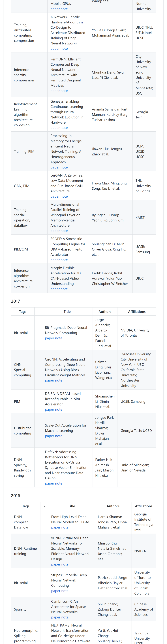Open the note link for SCOPE
167x644 pixels.
(x=64, y=260)
